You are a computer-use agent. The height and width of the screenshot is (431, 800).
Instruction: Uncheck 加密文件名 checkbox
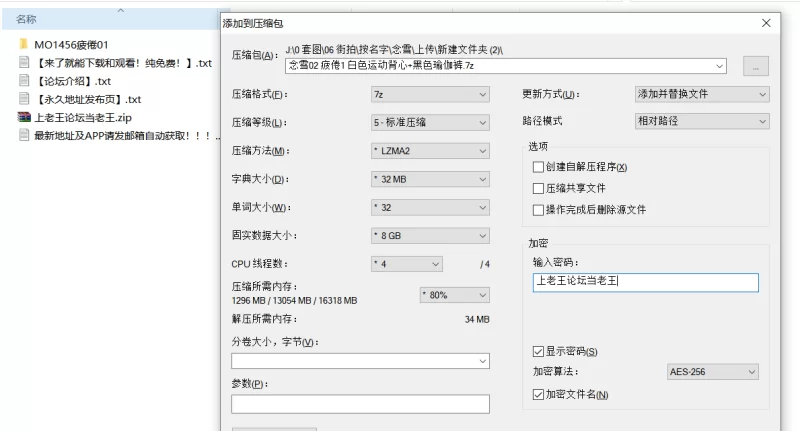point(539,394)
